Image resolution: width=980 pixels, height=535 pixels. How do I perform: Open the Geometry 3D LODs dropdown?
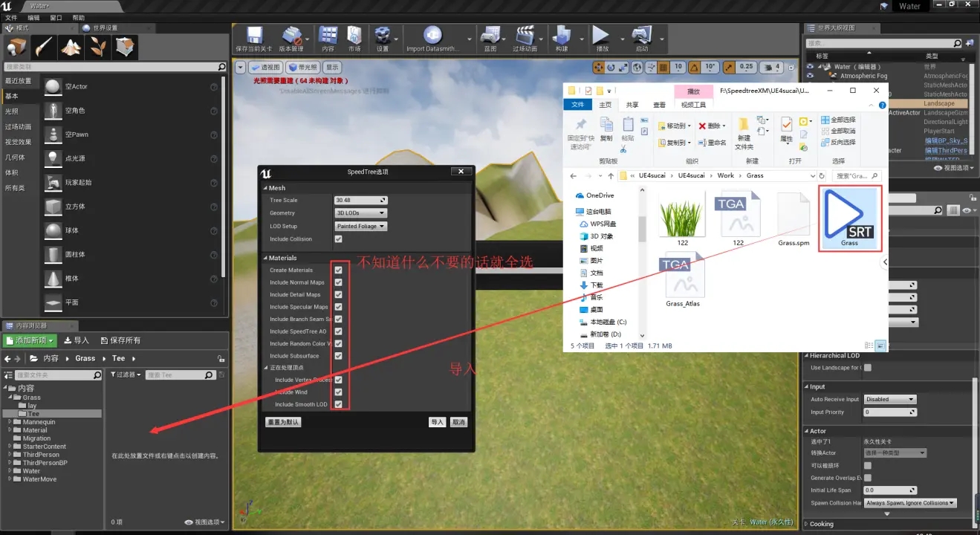(x=361, y=213)
